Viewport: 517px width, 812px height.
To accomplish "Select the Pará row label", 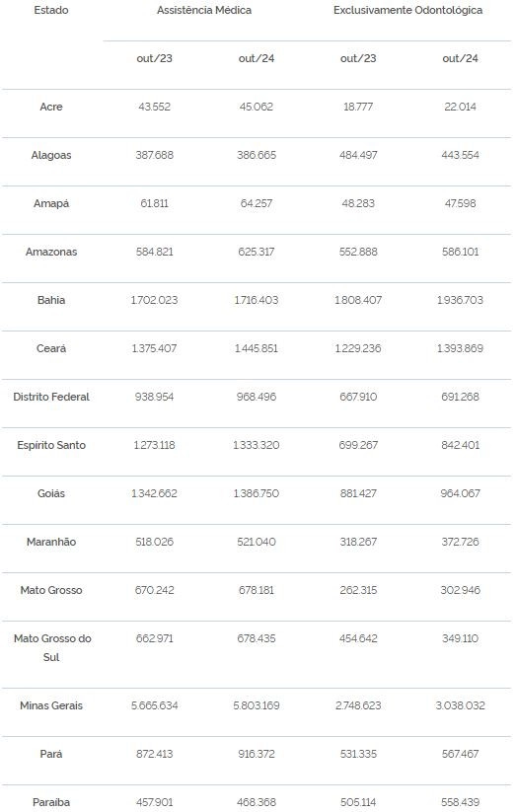I will 50,754.
